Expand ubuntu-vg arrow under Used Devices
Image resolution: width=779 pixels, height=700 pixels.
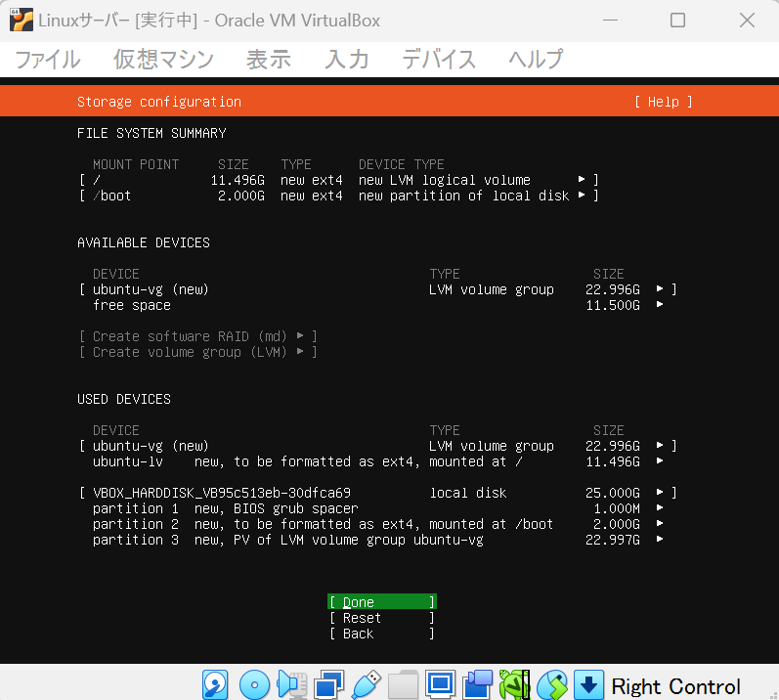[660, 445]
